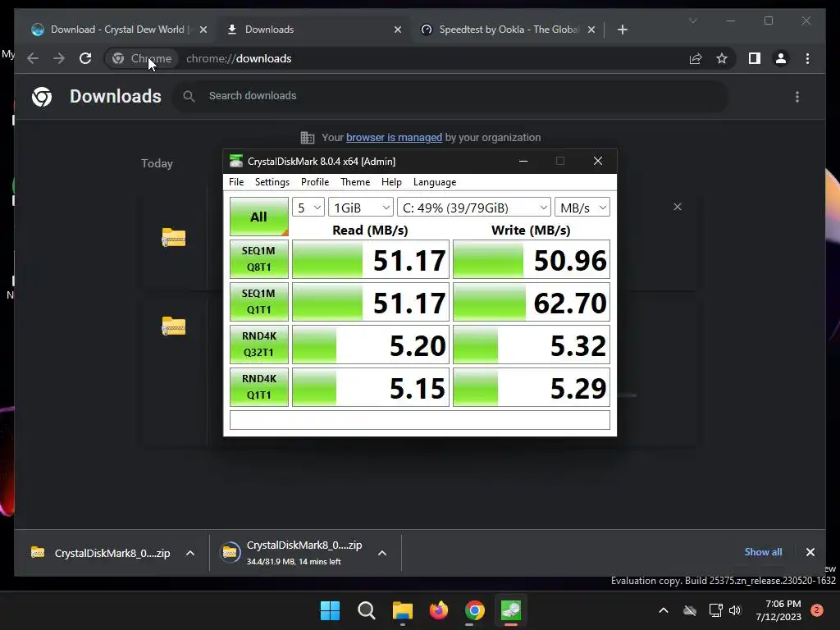
Task: Close the Speedtest by Ookla tab
Action: [591, 30]
